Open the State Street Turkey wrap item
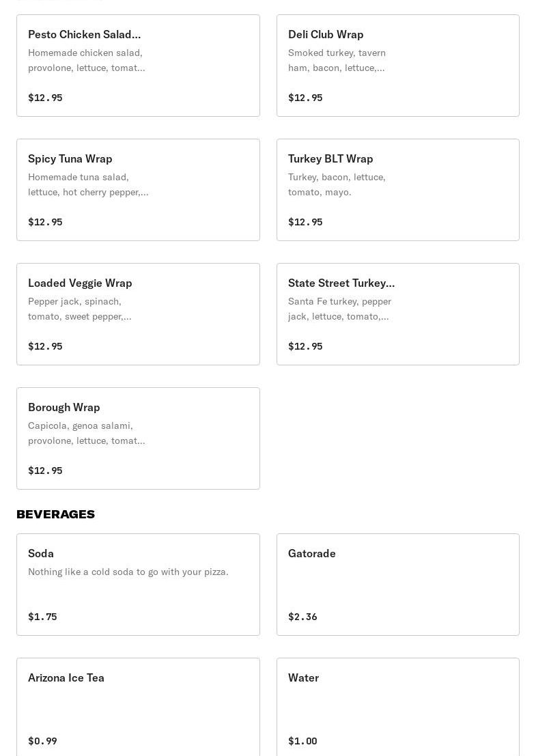The width and height of the screenshot is (536, 756). coord(397,314)
